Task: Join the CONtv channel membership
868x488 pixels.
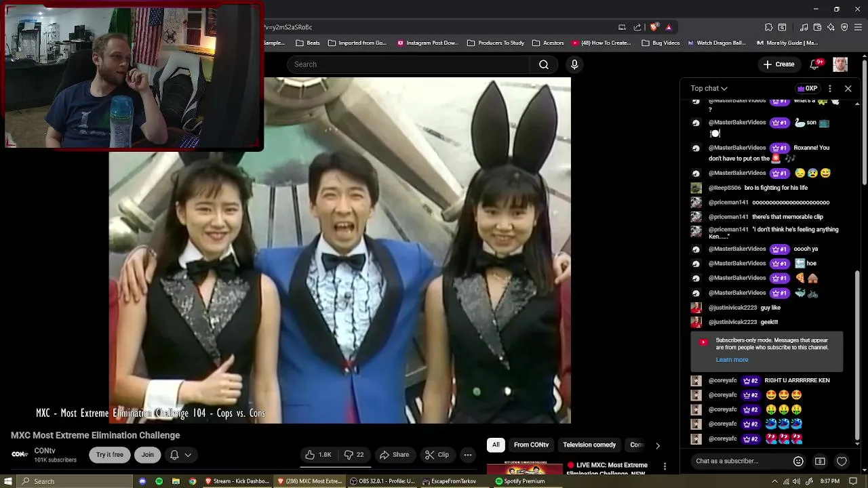Action: pos(147,455)
